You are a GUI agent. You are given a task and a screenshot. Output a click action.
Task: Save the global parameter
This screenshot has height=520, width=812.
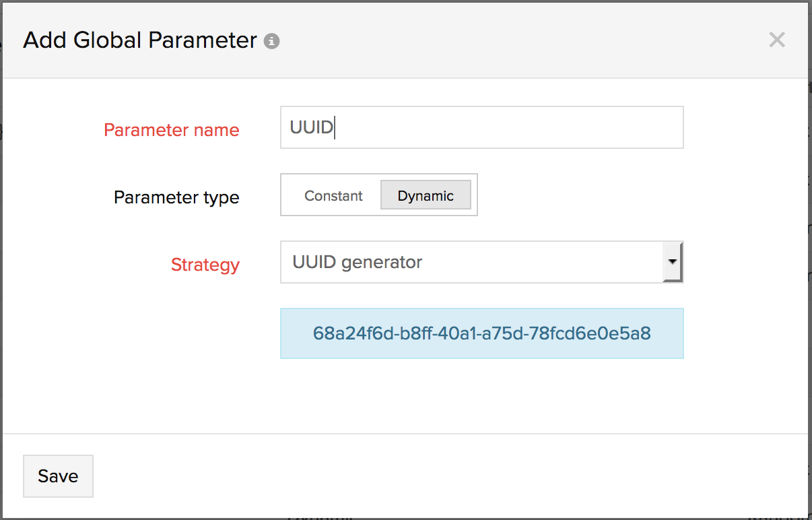click(58, 476)
